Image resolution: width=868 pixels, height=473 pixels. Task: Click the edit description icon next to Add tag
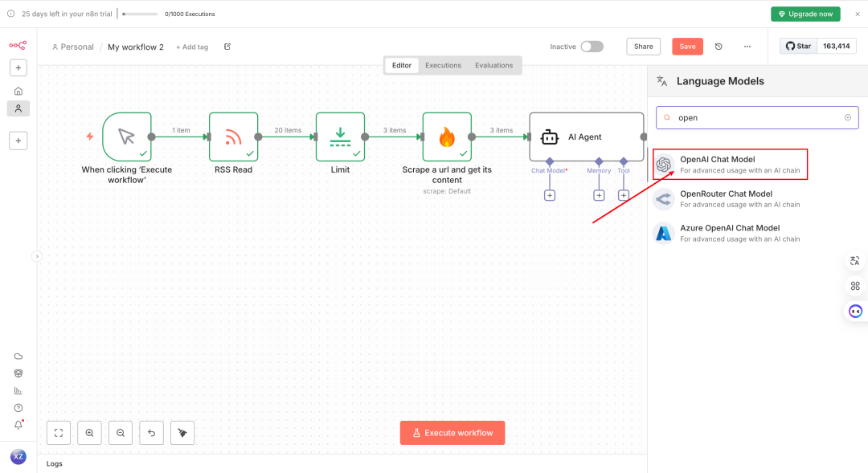click(227, 47)
